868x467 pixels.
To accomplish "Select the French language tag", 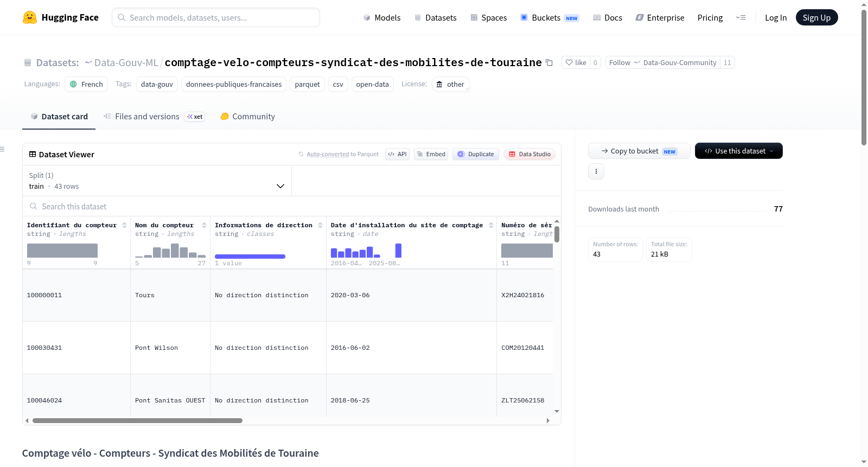I will tap(86, 84).
